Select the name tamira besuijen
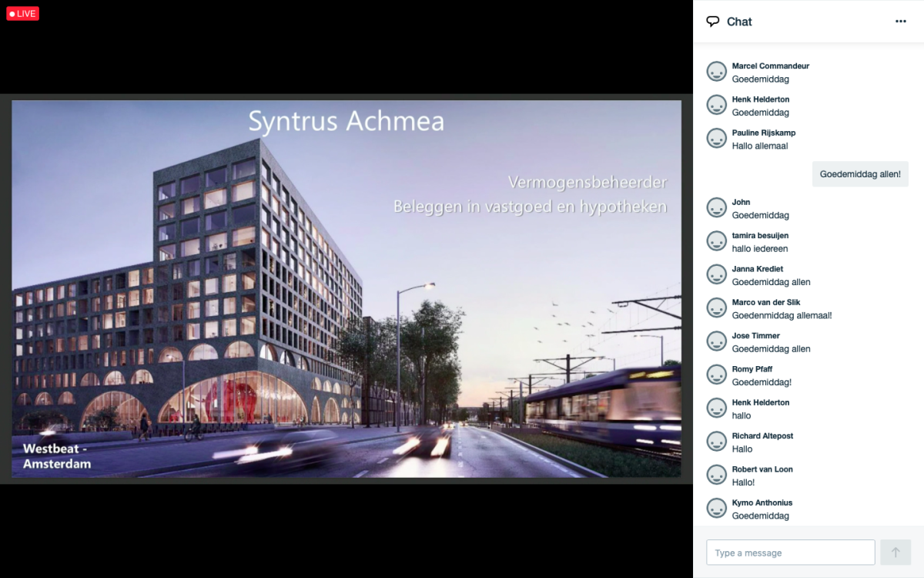Viewport: 924px width, 578px height. [x=761, y=236]
